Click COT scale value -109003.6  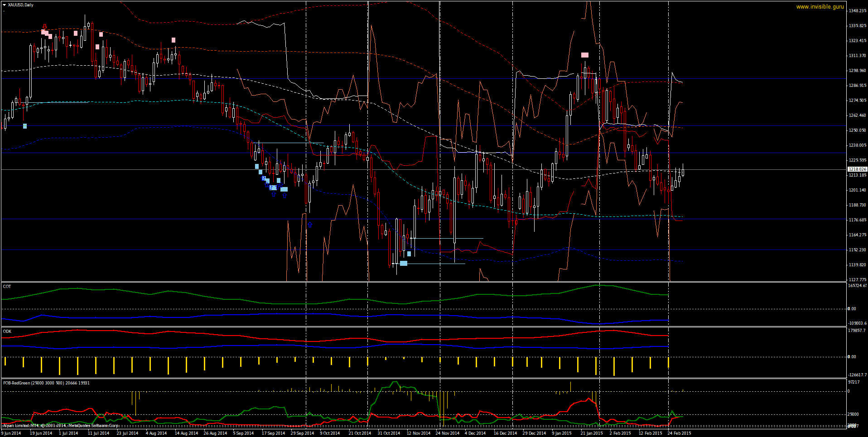coord(857,323)
